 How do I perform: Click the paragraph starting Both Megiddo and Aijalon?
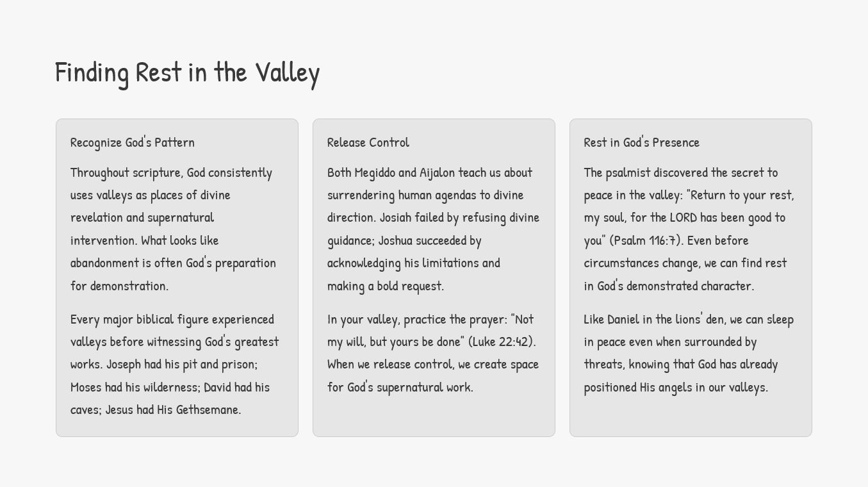pos(433,229)
